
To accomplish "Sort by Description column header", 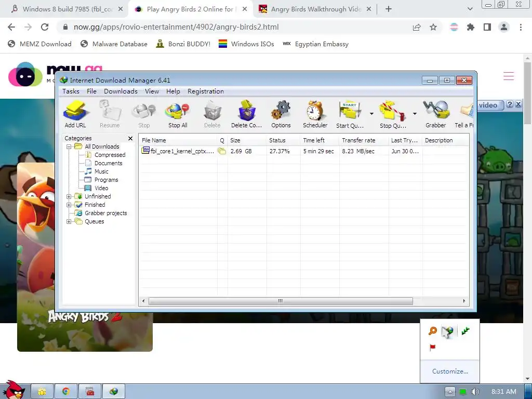I will click(445, 140).
